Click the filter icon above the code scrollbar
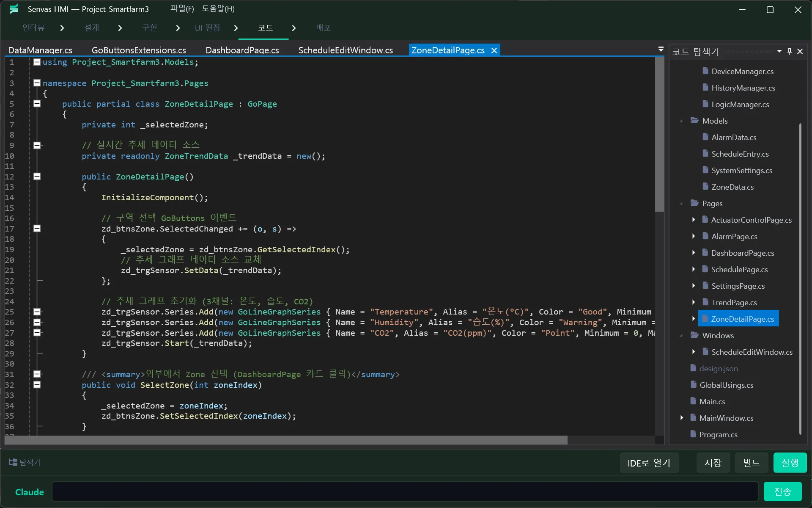 point(661,49)
